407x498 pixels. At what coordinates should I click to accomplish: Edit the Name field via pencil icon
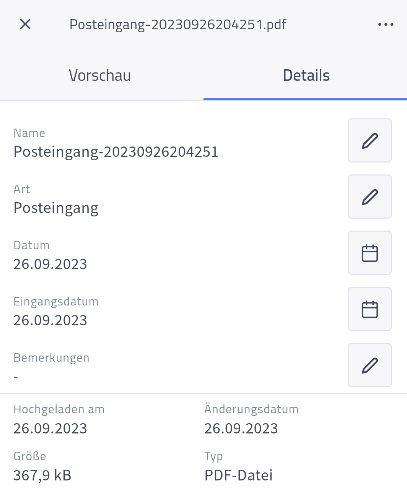[x=370, y=140]
